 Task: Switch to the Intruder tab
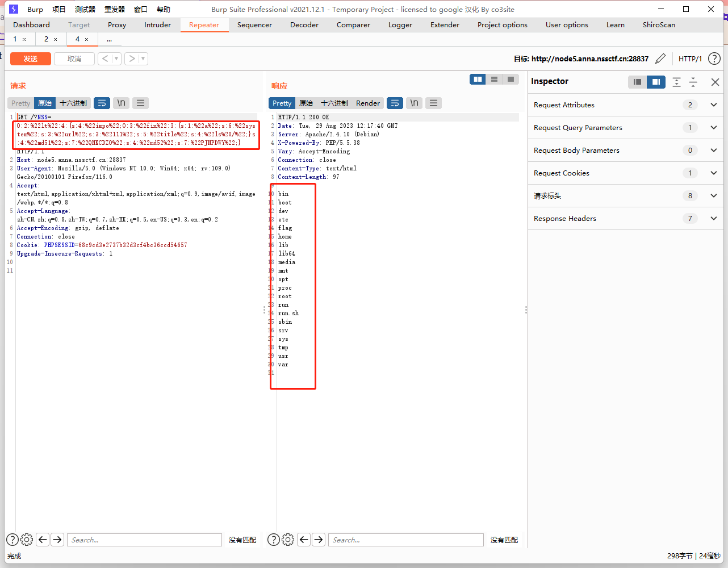(x=157, y=24)
